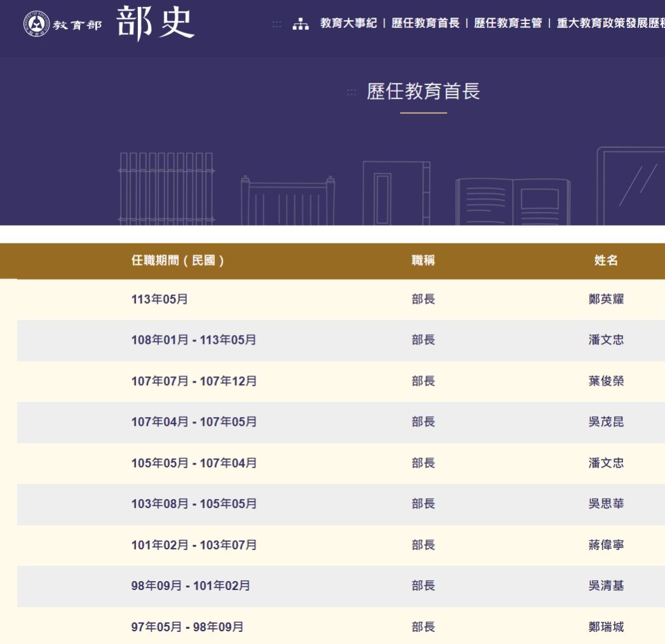Go to 歷任教育主管 menu item
Image resolution: width=665 pixels, height=644 pixels.
coord(508,24)
